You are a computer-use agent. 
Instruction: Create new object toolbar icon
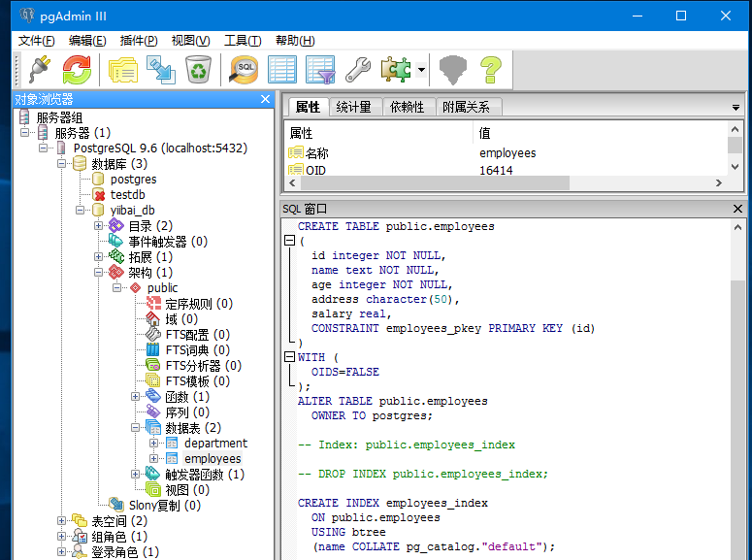(x=161, y=70)
